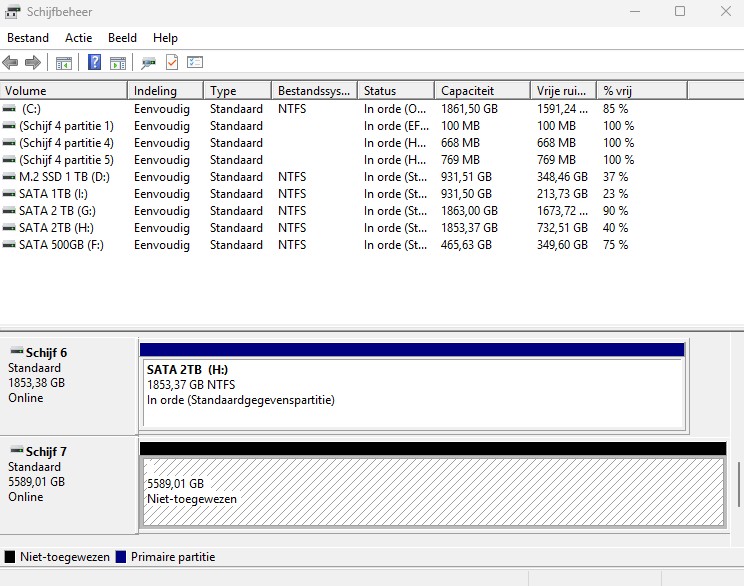Select the SATA 500GB (F:) volume row
744x586 pixels.
pos(318,245)
